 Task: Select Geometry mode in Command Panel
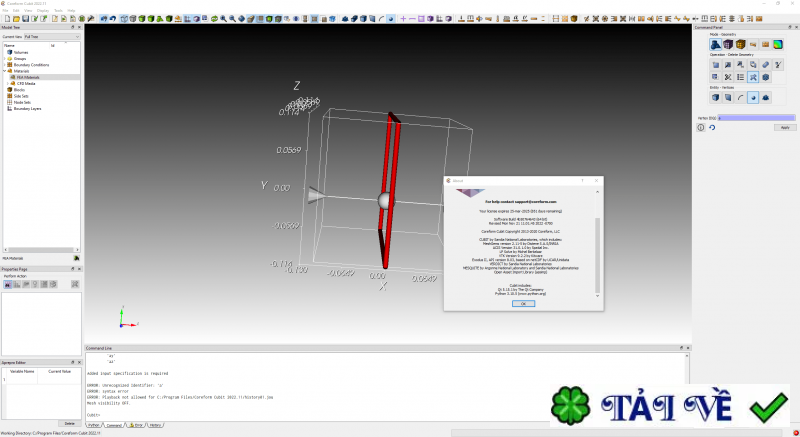pyautogui.click(x=715, y=44)
